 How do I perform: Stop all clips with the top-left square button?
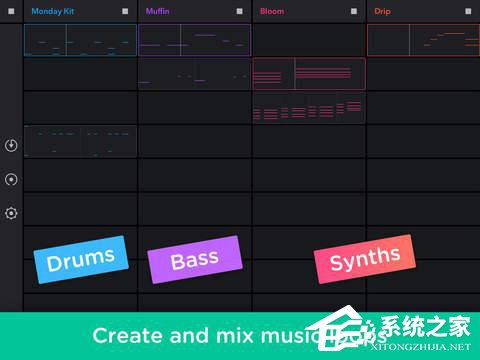tap(11, 11)
